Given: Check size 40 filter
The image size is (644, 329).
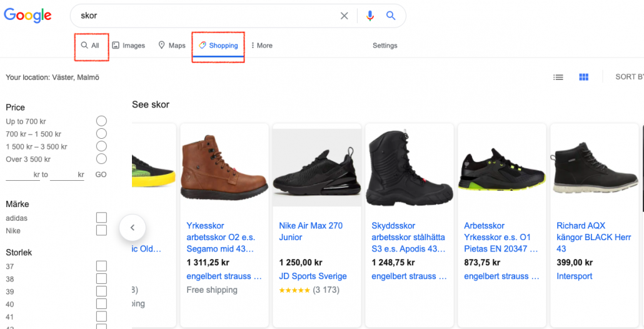Looking at the screenshot, I should tap(101, 304).
